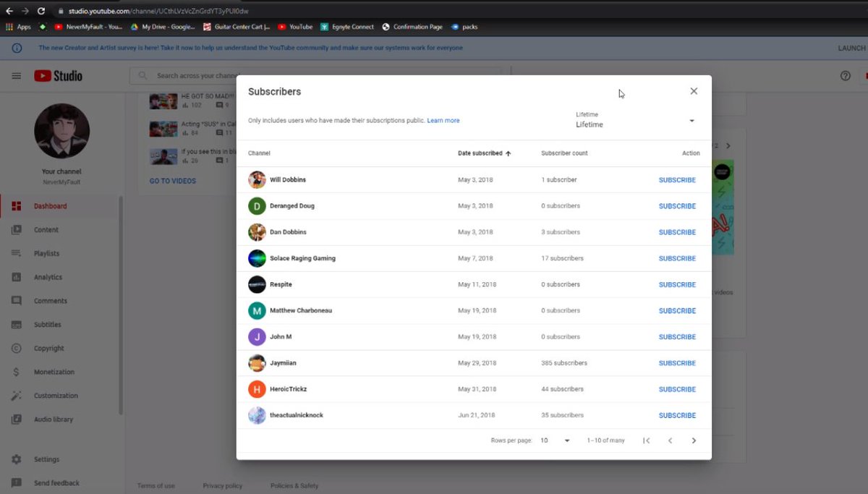The width and height of the screenshot is (868, 494).
Task: Go back with the browser back arrow
Action: click(9, 11)
